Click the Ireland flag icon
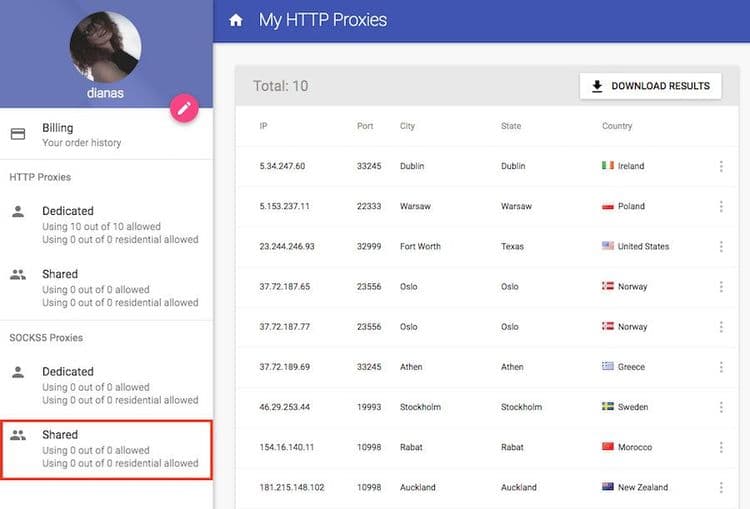 607,166
